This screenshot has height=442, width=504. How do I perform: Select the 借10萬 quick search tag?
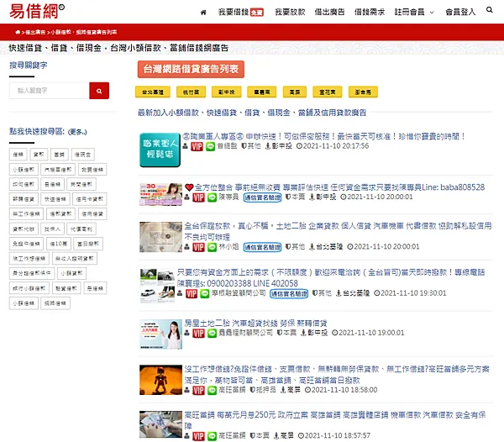tap(59, 244)
